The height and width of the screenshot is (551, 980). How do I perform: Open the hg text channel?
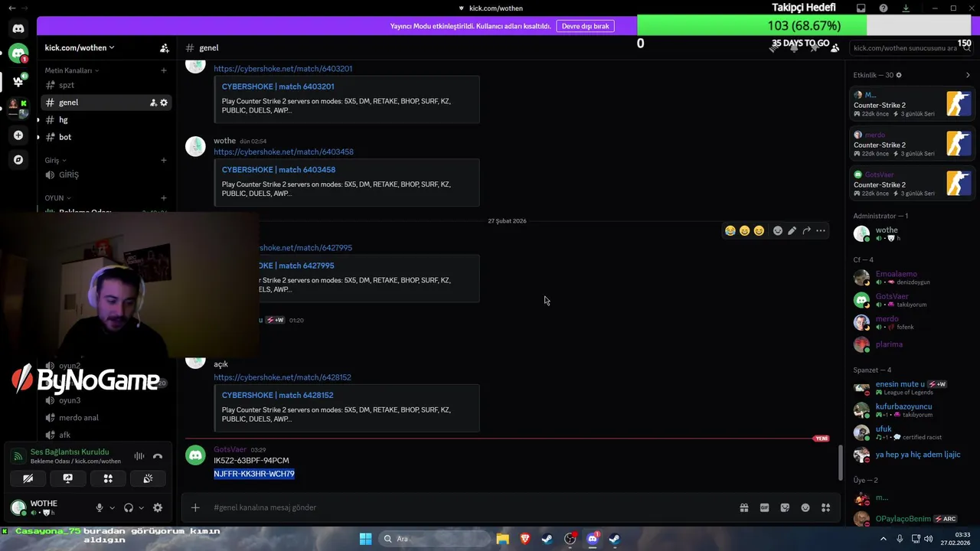[x=106, y=120]
